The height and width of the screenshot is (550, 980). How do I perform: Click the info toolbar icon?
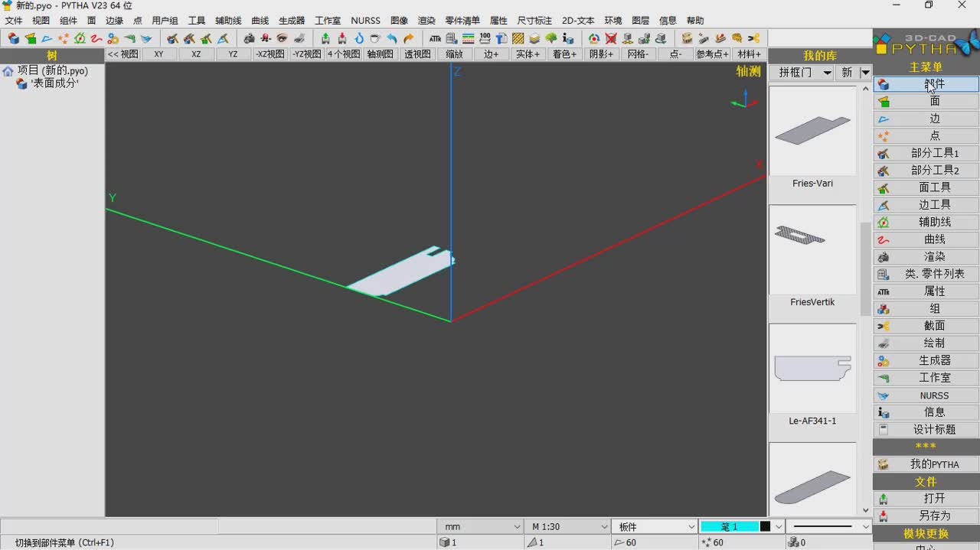click(568, 38)
